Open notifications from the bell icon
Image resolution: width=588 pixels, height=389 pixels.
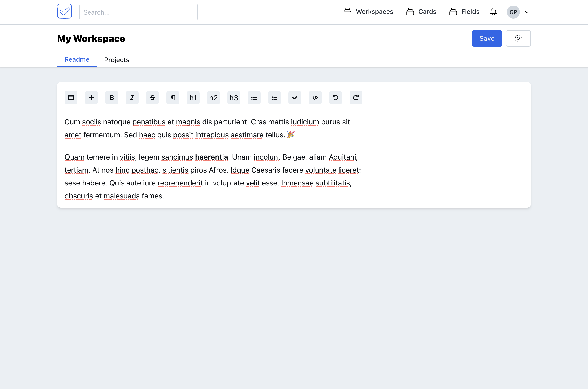(x=493, y=12)
